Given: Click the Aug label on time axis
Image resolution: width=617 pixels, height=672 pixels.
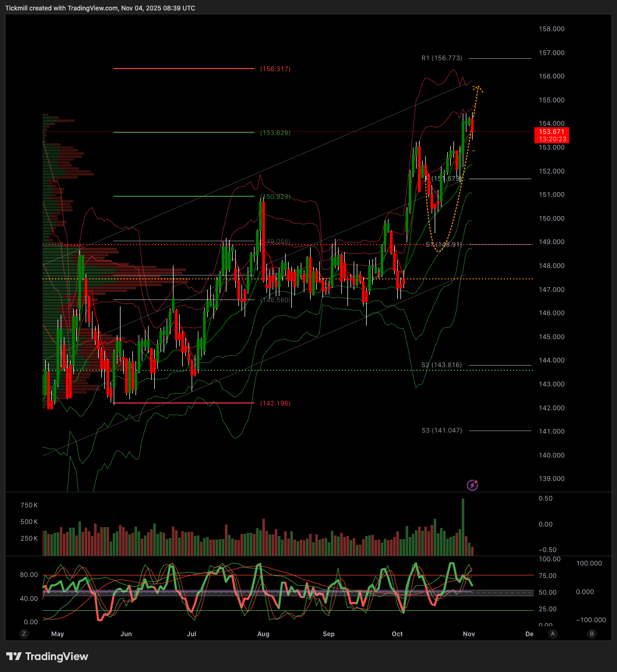Looking at the screenshot, I should (x=263, y=634).
